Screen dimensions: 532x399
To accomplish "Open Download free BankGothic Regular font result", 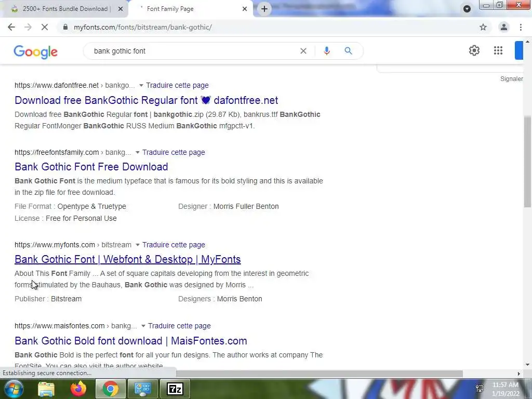I will point(146,100).
